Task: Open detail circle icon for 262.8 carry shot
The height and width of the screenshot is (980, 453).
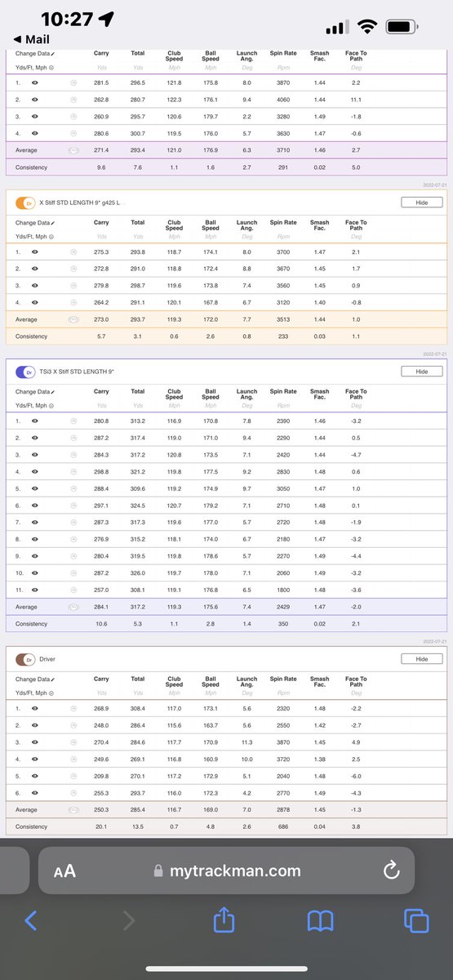Action: coord(74,99)
